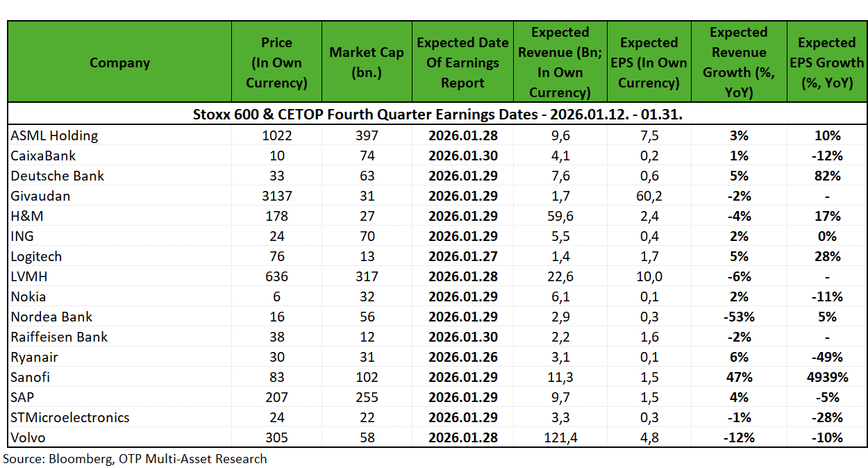Select CaixaBank EPS growth -12%
The width and height of the screenshot is (868, 468).
827,156
